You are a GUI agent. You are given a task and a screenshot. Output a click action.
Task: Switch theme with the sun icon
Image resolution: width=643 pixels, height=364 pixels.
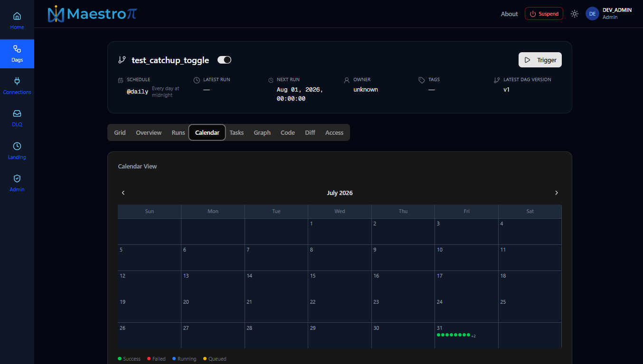coord(575,14)
